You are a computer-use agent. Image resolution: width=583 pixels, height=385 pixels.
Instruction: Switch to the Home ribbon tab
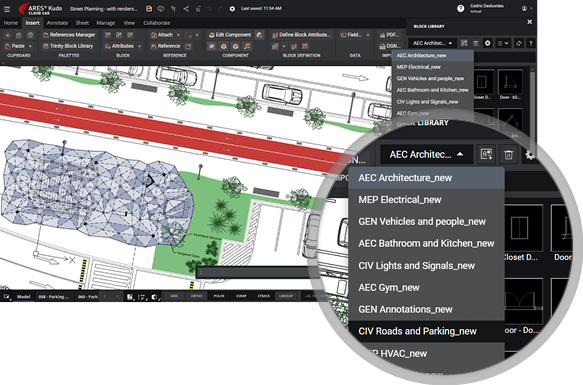point(11,23)
